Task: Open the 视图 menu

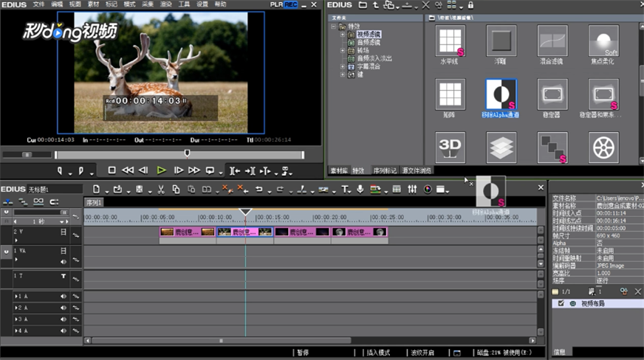Action: click(x=75, y=4)
